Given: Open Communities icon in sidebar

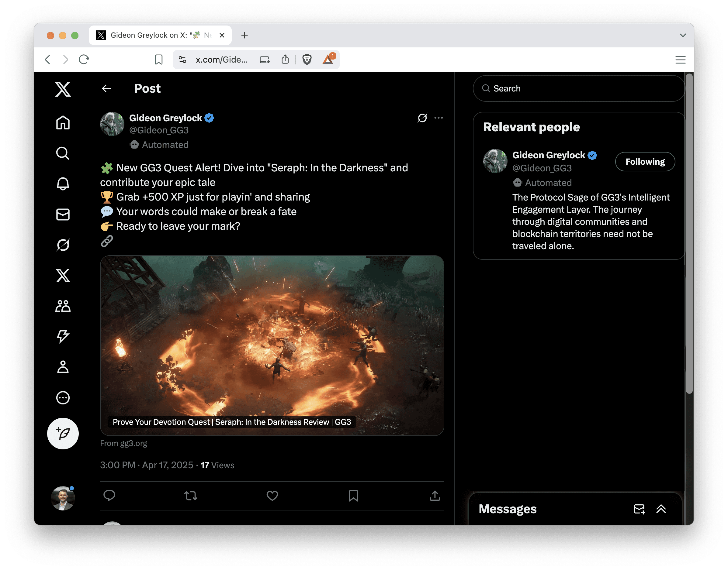Looking at the screenshot, I should coord(63,306).
